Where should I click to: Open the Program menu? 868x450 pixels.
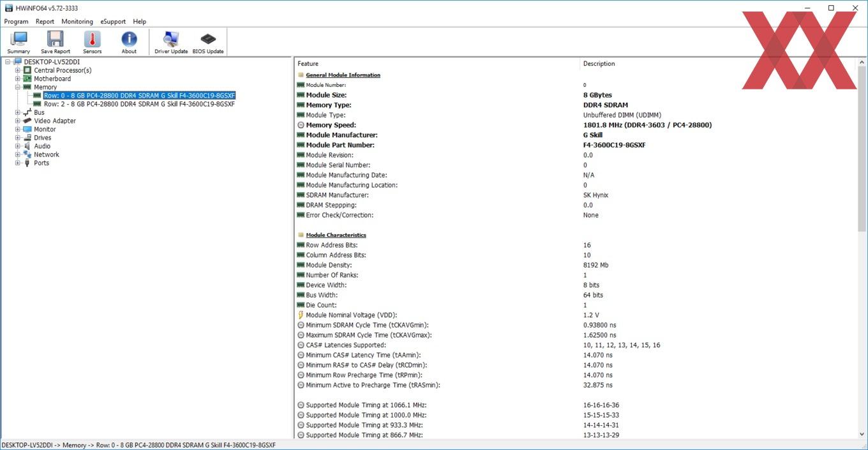click(x=16, y=22)
